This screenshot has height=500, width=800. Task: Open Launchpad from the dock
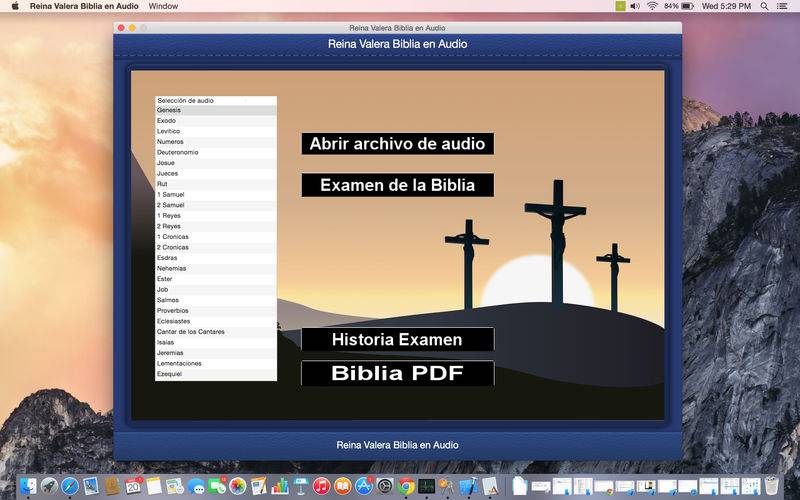click(49, 486)
